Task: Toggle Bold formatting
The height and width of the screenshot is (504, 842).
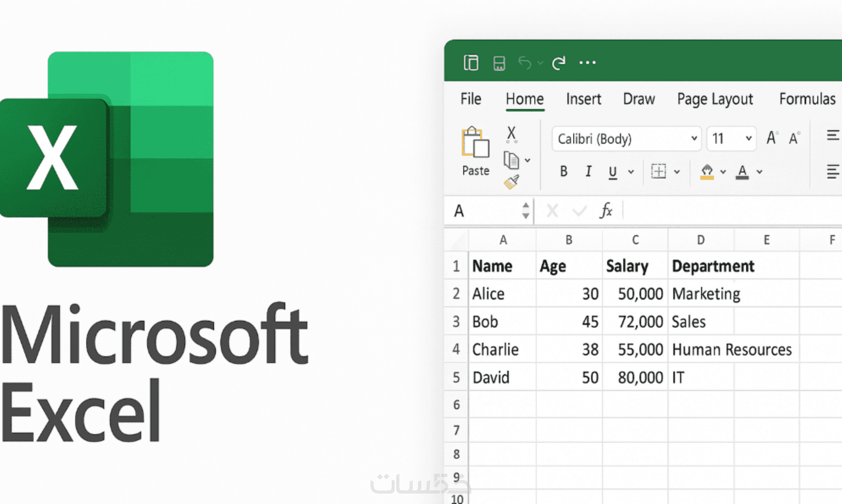Action: pos(563,171)
